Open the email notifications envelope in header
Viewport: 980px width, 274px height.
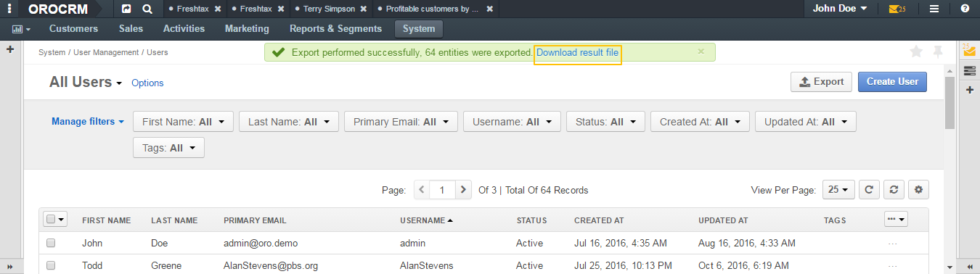897,9
